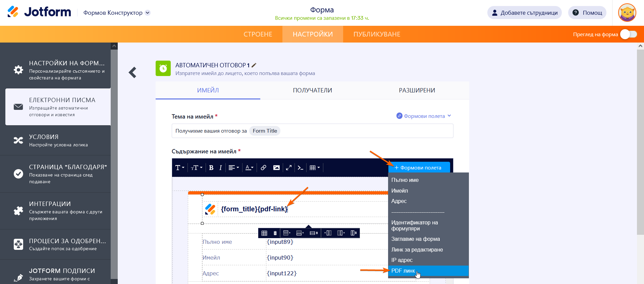The height and width of the screenshot is (284, 644).
Task: Click the back arrow chevron
Action: coord(132,72)
